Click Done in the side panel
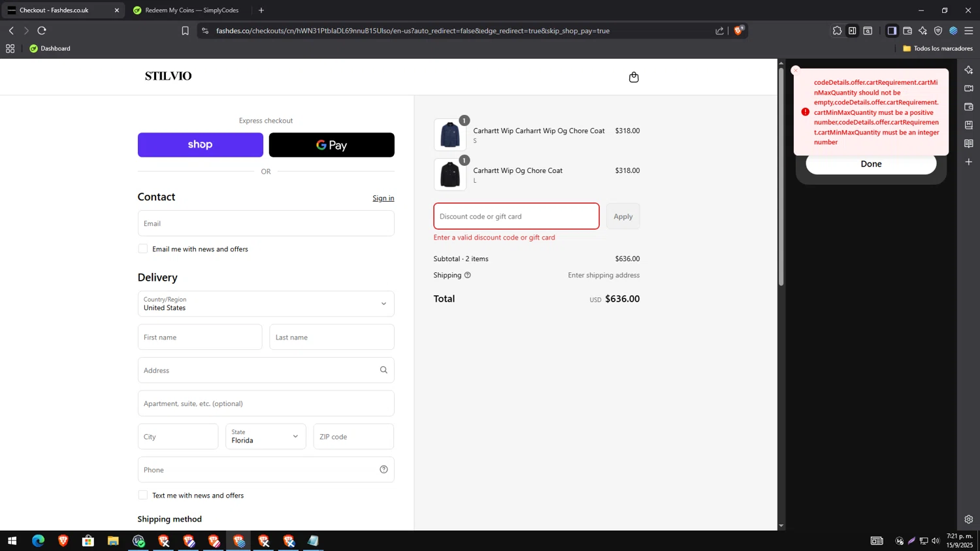Viewport: 980px width, 551px height. [x=871, y=164]
